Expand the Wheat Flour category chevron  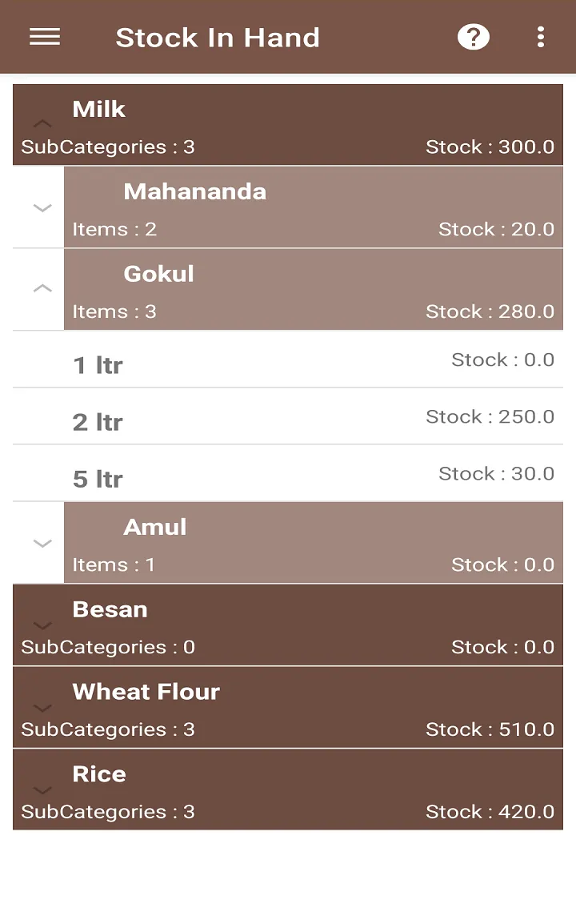tap(42, 708)
